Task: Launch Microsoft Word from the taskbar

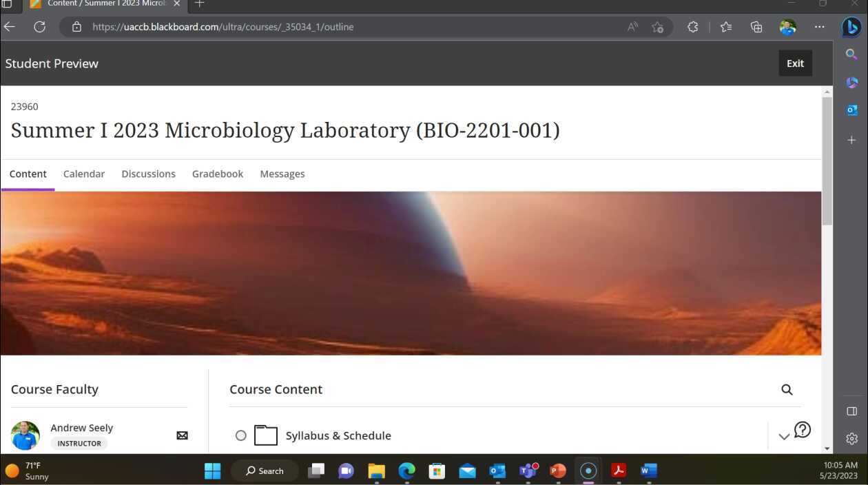Action: [x=648, y=471]
